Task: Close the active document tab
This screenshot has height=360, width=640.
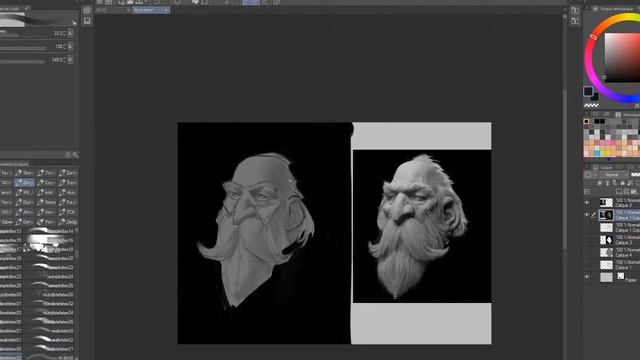Action: [x=167, y=10]
